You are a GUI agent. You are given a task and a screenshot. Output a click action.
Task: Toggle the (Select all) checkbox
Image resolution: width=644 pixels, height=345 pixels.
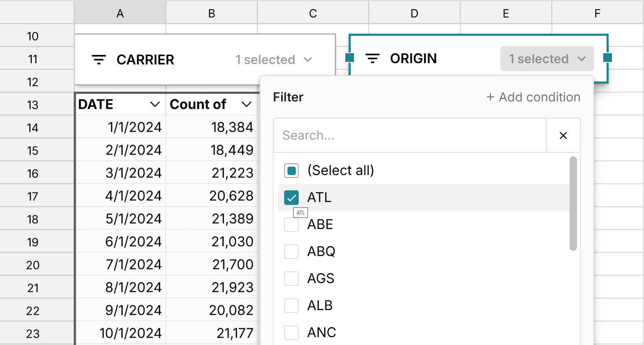[291, 170]
